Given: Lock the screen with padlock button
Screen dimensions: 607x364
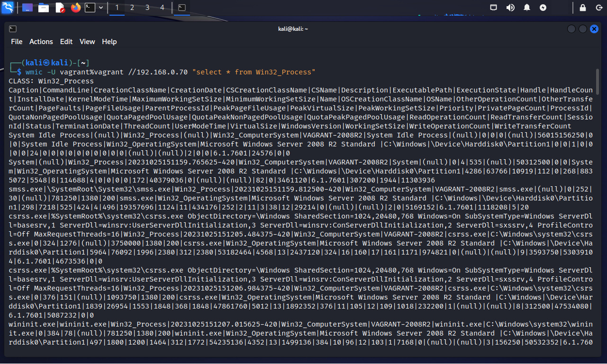Looking at the screenshot, I should 583,8.
